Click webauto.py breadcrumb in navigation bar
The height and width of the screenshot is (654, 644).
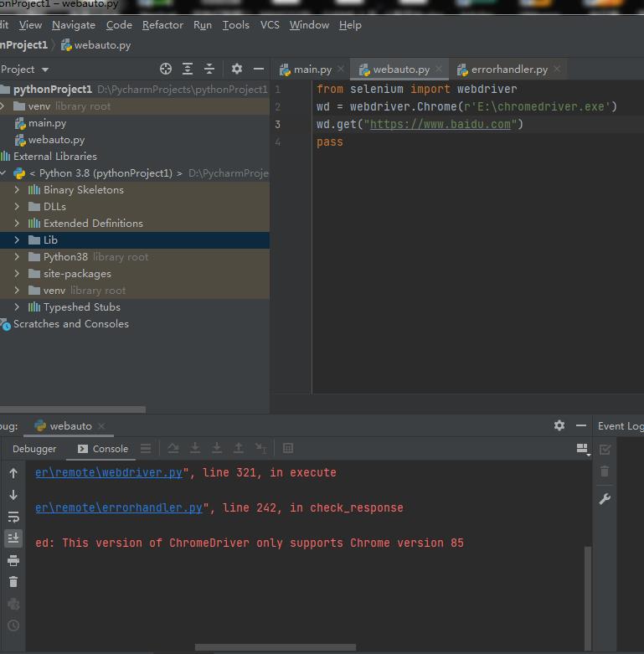pos(96,45)
